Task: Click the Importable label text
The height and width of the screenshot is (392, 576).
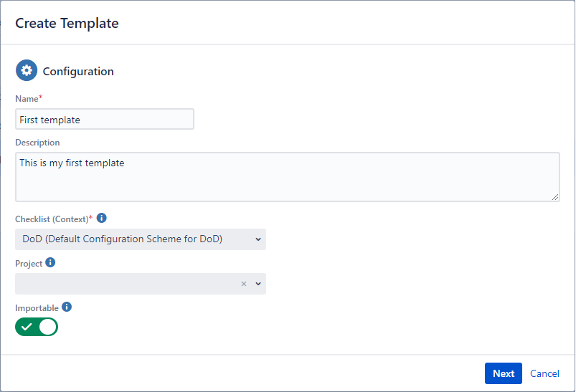Action: point(37,307)
